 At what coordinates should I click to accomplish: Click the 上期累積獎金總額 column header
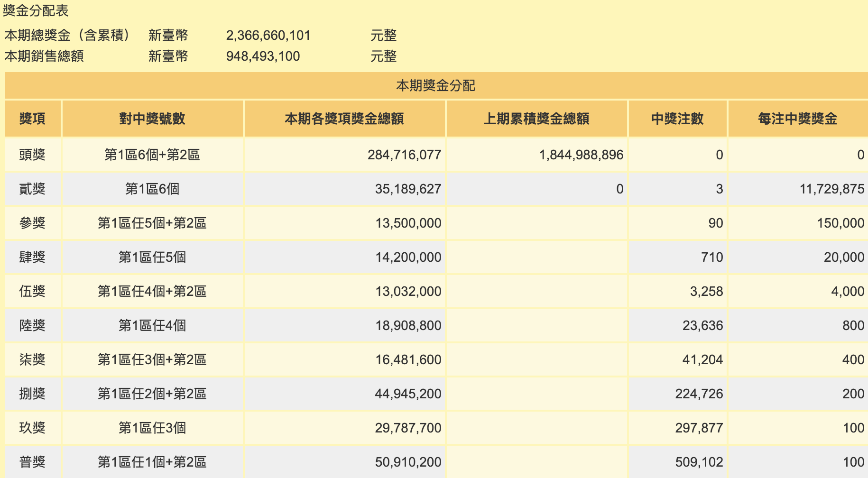[x=536, y=119]
